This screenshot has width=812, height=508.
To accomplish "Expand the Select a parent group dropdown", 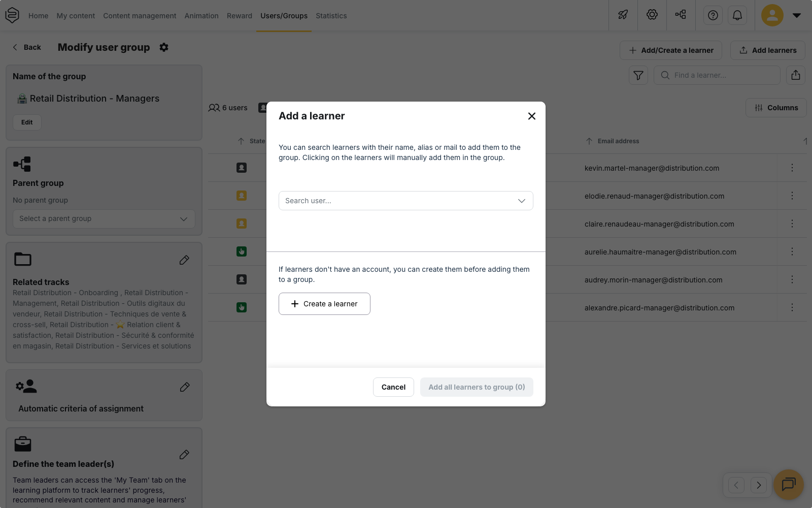I will (x=104, y=219).
